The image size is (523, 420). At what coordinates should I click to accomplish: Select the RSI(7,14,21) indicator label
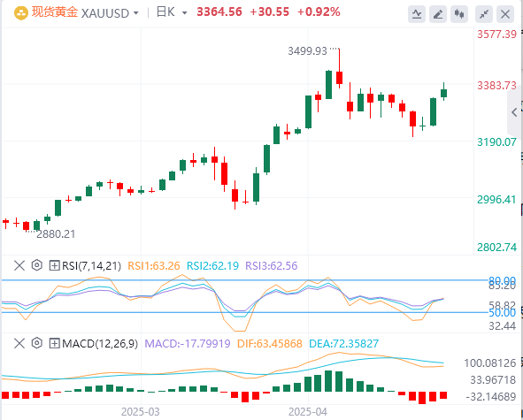92,265
